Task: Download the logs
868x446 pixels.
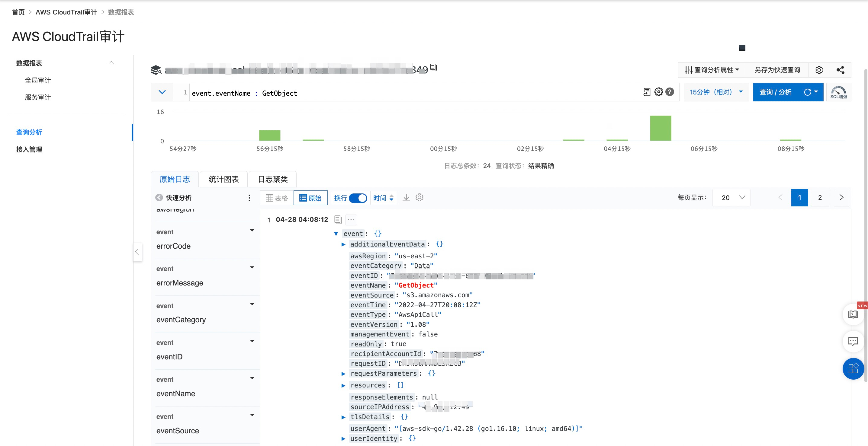Action: (x=407, y=198)
